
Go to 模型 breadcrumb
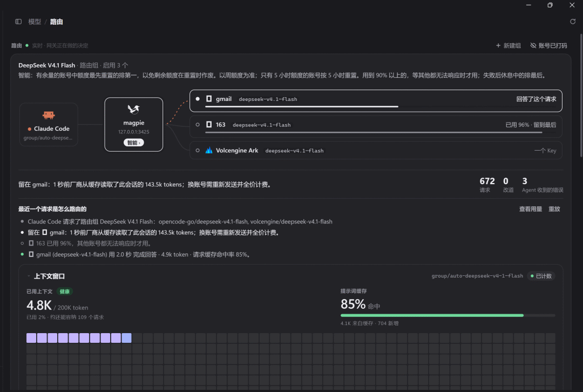click(35, 22)
